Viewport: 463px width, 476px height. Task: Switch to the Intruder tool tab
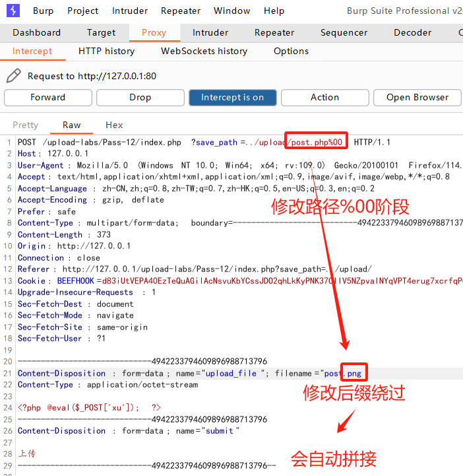[x=210, y=32]
